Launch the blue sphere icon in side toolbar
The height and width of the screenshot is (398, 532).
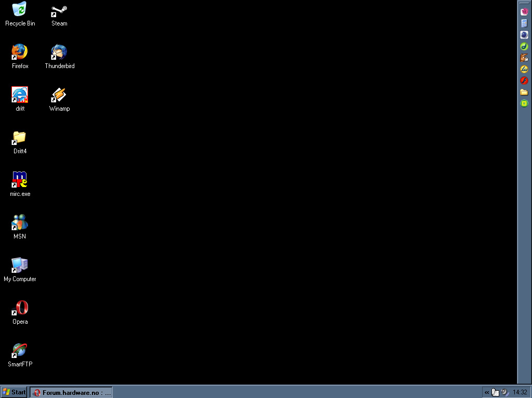pos(524,35)
